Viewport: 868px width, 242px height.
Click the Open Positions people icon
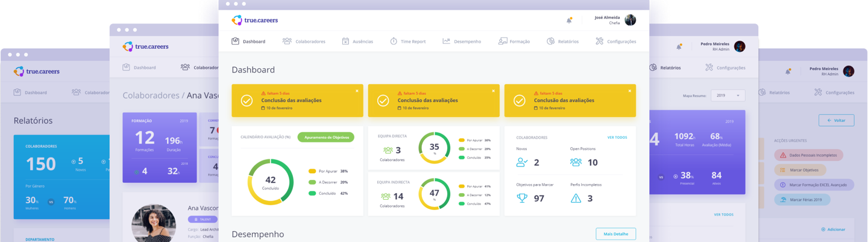pyautogui.click(x=576, y=162)
